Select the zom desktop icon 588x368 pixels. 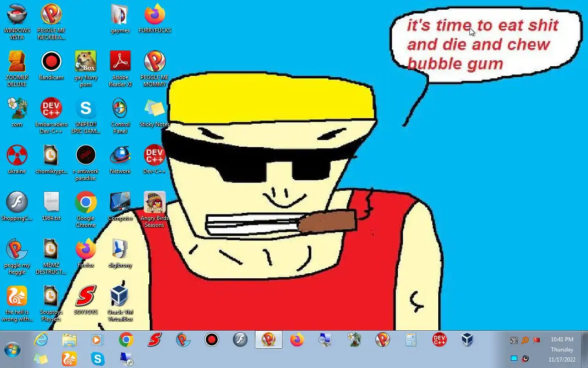coord(17,112)
